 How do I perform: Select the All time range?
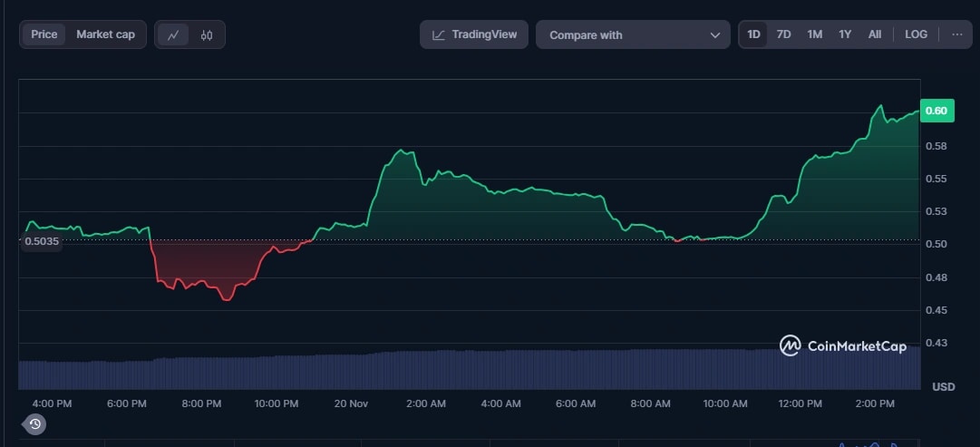pos(874,34)
